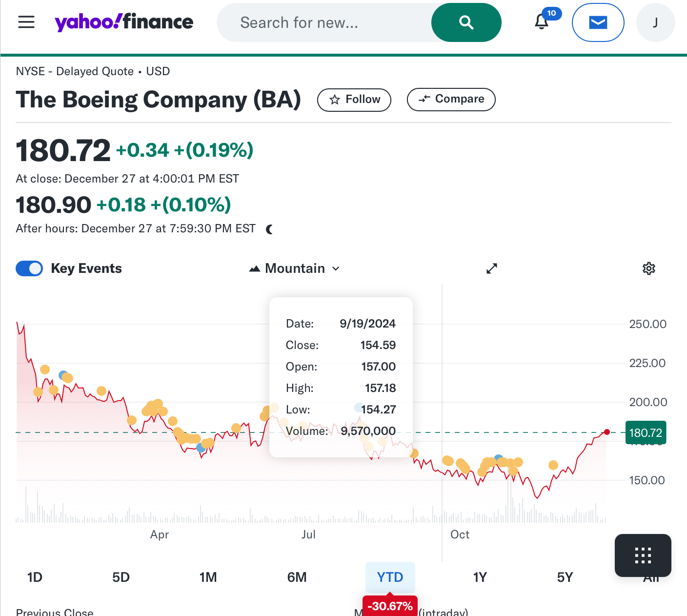Toggle the Key Events switch off

[x=29, y=268]
